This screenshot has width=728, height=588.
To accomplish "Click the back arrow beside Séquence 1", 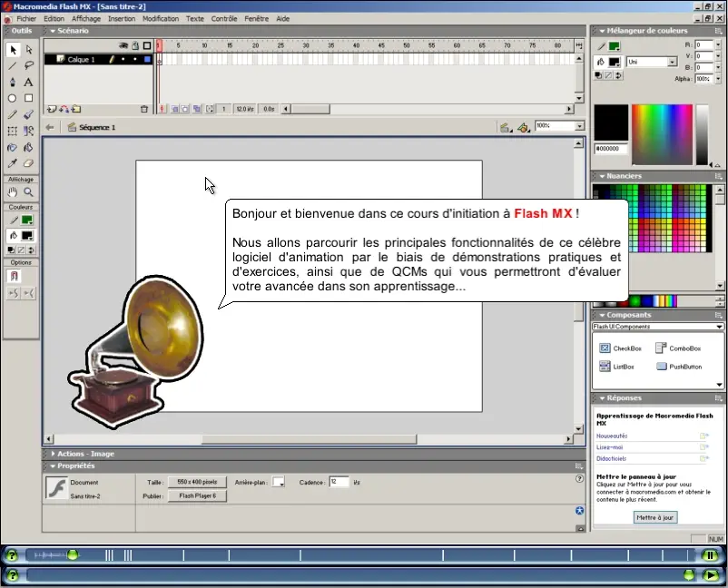I will click(50, 127).
